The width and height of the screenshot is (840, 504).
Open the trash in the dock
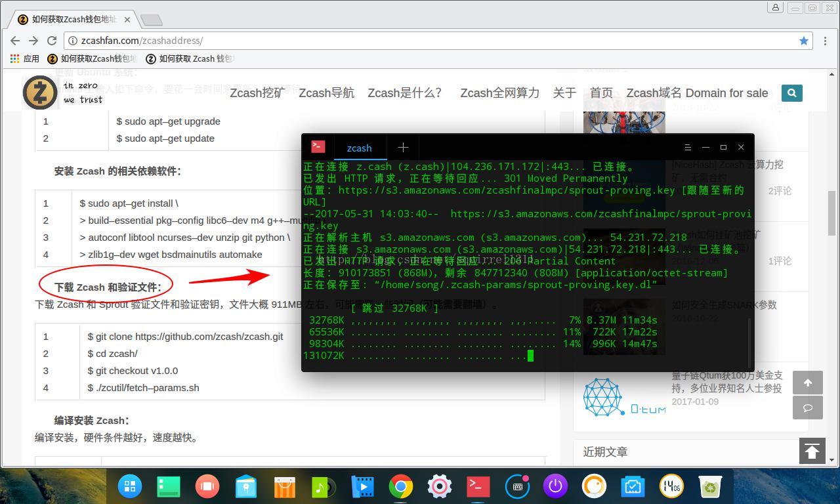(710, 486)
